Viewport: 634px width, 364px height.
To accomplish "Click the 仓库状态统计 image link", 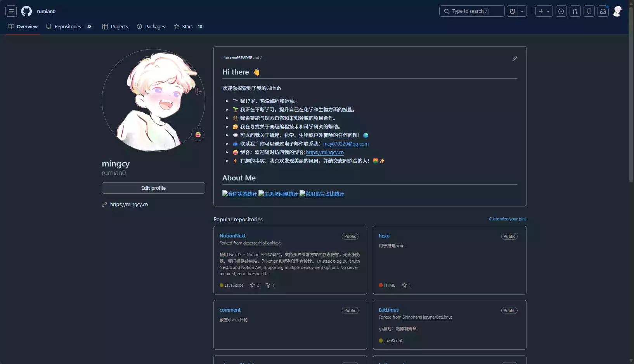I will (x=239, y=194).
